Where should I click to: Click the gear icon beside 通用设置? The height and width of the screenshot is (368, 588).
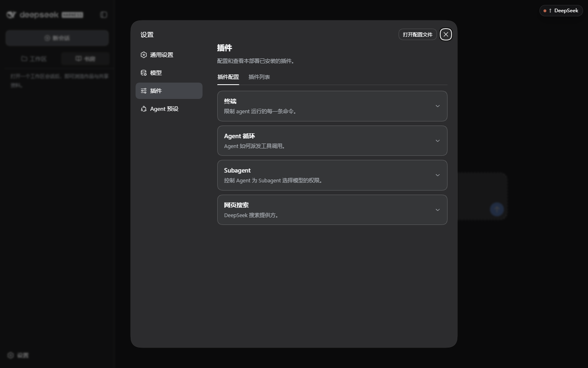pos(144,55)
